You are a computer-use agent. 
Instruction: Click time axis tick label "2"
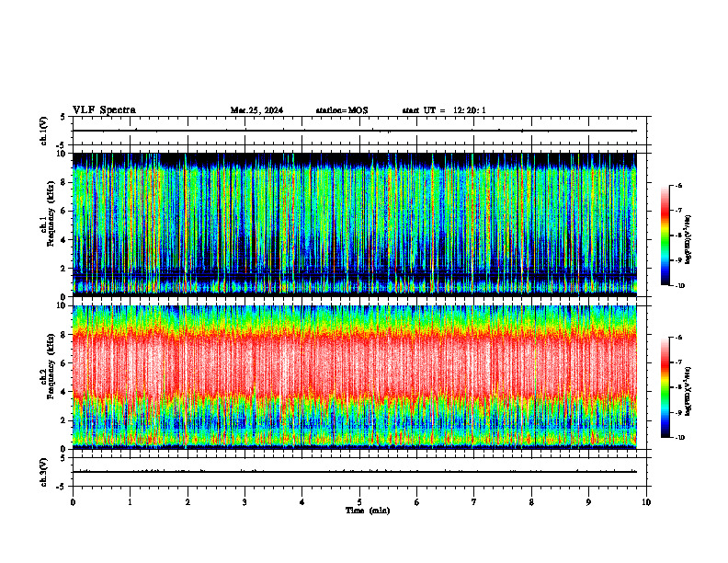click(x=188, y=502)
